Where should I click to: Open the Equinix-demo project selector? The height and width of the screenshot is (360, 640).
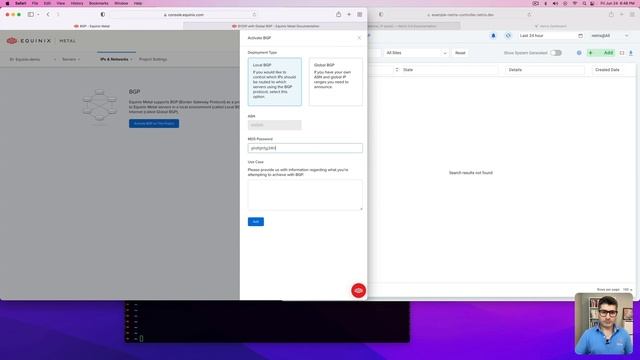[x=33, y=59]
